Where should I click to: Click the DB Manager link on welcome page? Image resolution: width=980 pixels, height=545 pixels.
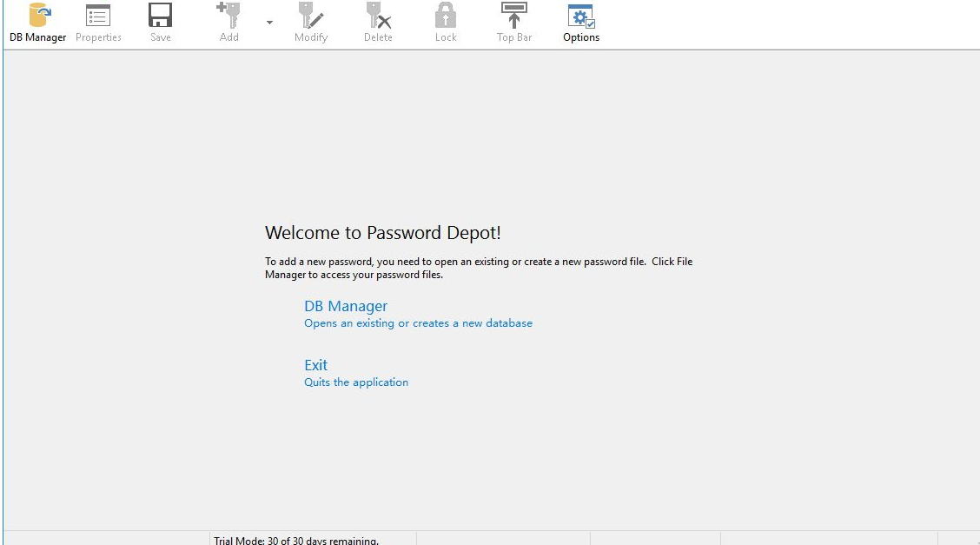(346, 306)
